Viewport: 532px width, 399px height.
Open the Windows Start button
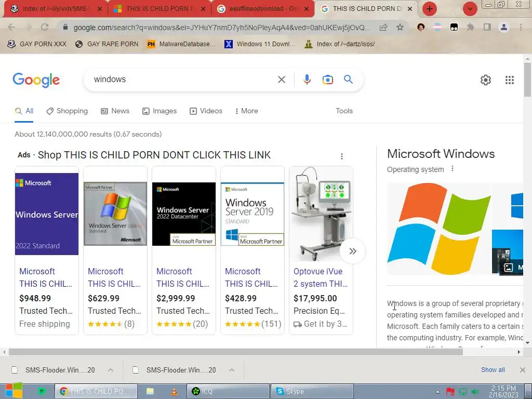14,391
